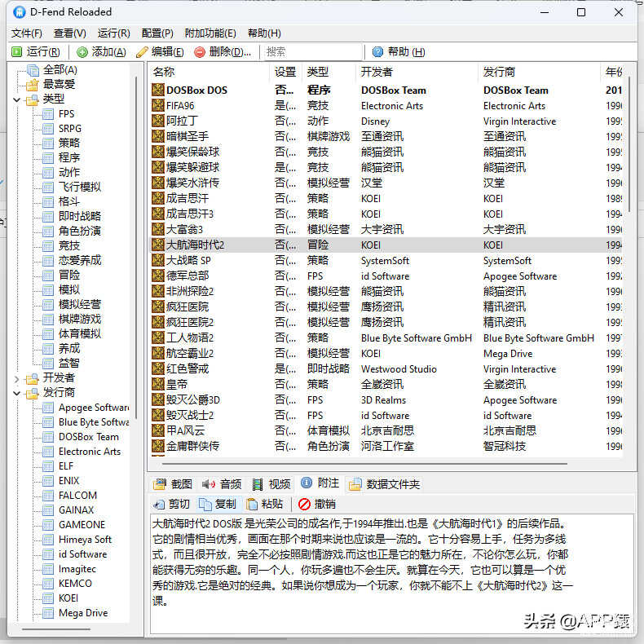Select 益智 in the type tree
The image size is (644, 644).
pyautogui.click(x=69, y=363)
